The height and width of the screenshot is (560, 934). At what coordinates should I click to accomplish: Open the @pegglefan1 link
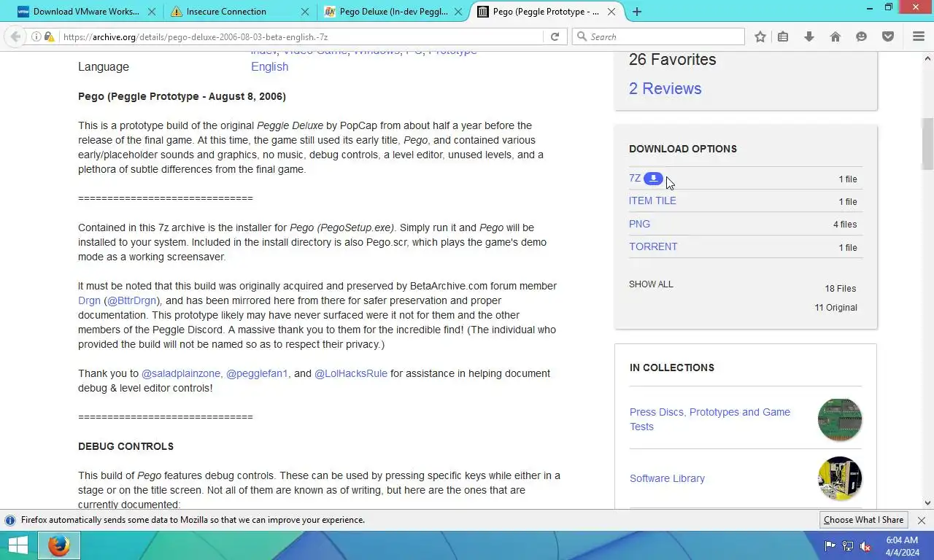click(x=257, y=373)
